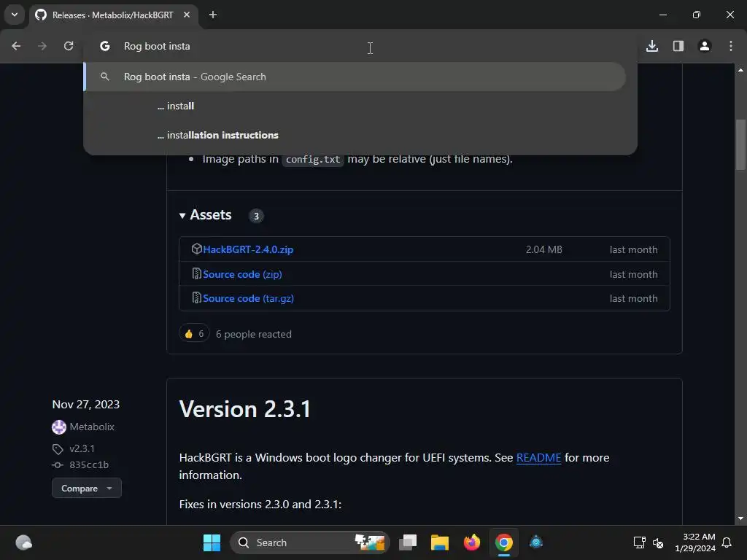The width and height of the screenshot is (747, 560).
Task: Open the Chrome downloads icon
Action: 652,46
